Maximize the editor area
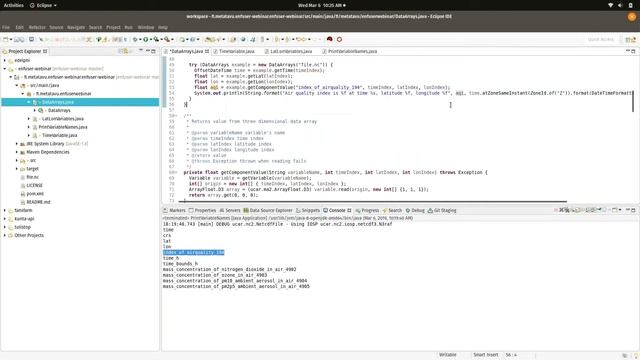The height and width of the screenshot is (360, 640). [x=633, y=51]
